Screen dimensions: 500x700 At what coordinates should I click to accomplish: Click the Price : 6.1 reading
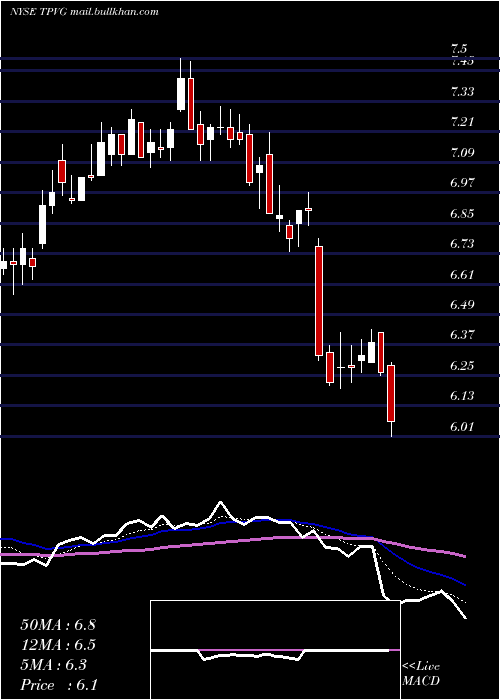point(59,685)
